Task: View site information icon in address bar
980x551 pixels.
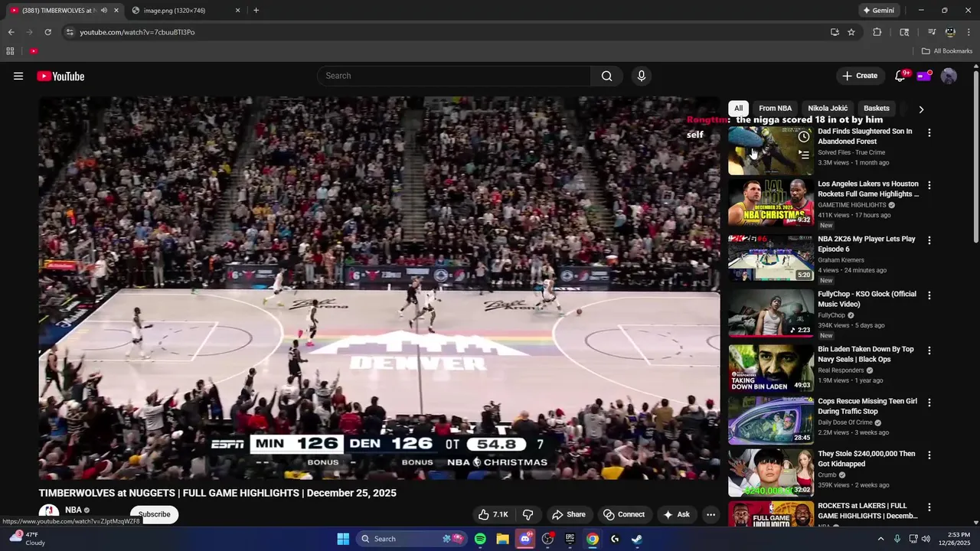Action: point(70,32)
